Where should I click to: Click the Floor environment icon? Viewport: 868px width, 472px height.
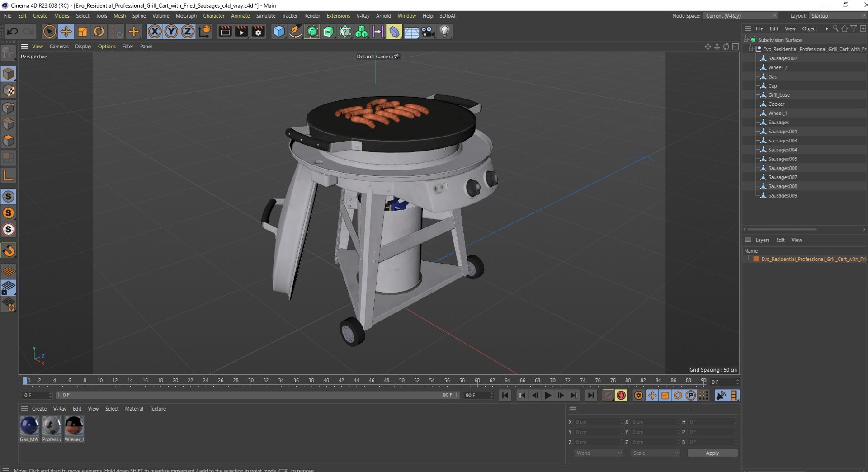[411, 31]
